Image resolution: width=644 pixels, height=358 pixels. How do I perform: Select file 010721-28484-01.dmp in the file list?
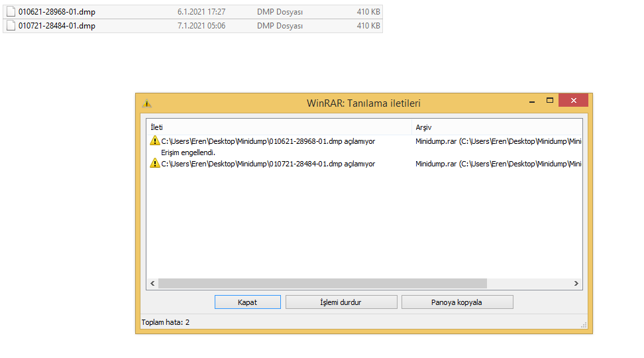tap(193, 26)
